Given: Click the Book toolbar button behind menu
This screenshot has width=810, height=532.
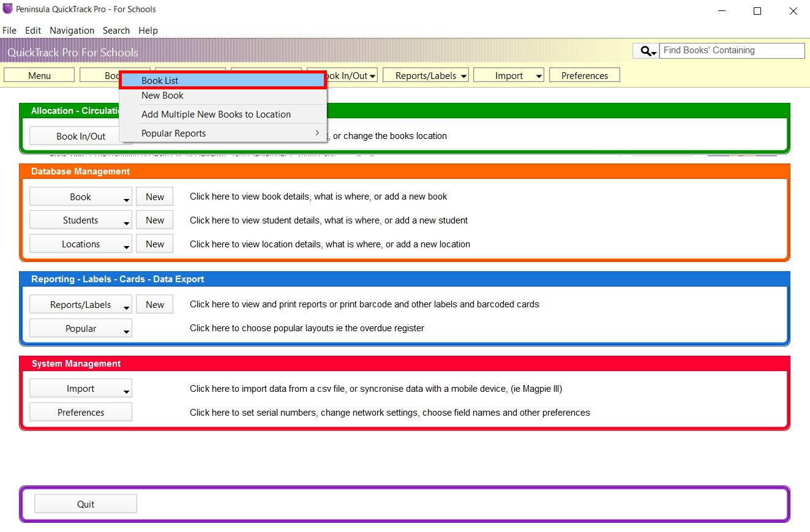Looking at the screenshot, I should tap(100, 75).
